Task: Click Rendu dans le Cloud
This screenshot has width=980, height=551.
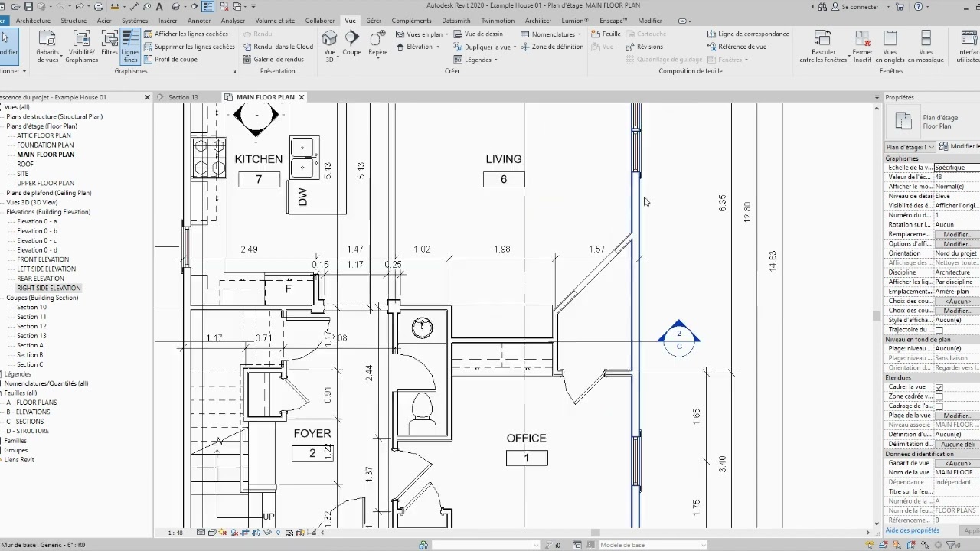Action: coord(278,47)
